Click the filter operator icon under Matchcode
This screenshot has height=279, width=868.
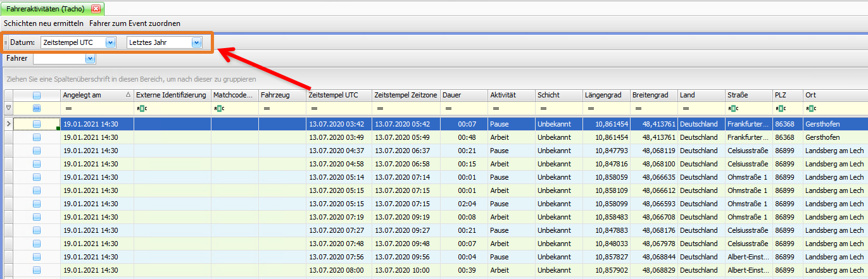tap(219, 109)
